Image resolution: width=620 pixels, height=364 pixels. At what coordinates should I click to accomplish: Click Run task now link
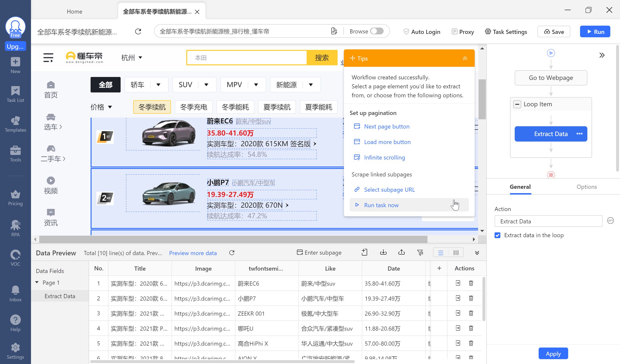pyautogui.click(x=381, y=205)
